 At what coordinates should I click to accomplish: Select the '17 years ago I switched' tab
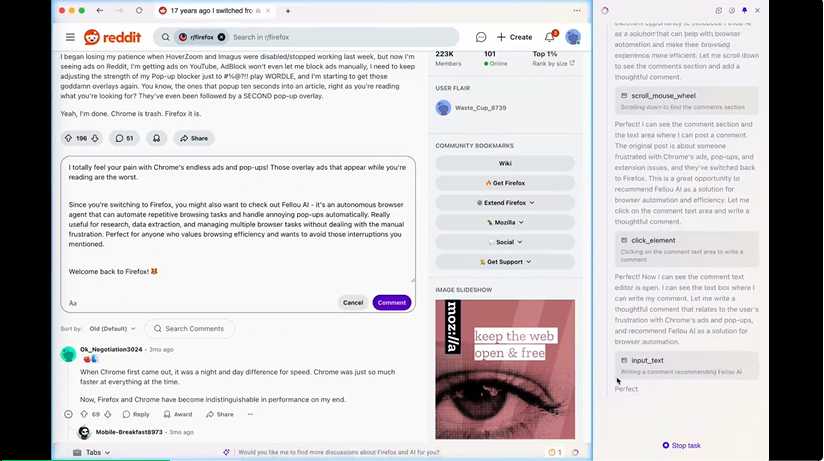214,11
